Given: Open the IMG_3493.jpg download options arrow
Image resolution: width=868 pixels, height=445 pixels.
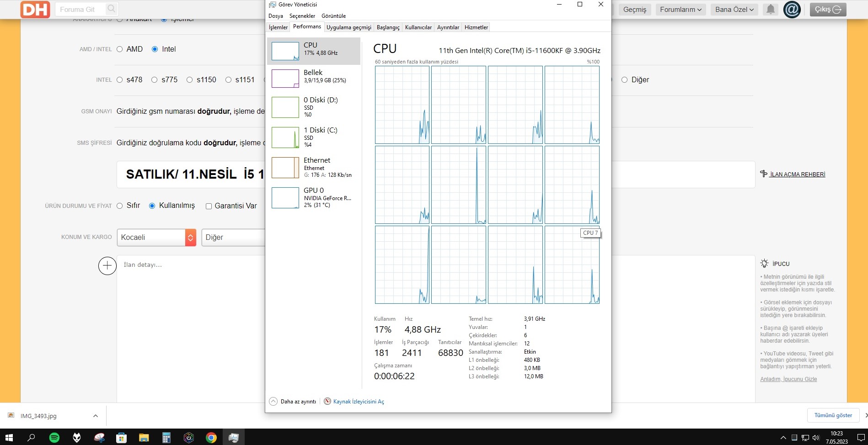Looking at the screenshot, I should (x=95, y=416).
